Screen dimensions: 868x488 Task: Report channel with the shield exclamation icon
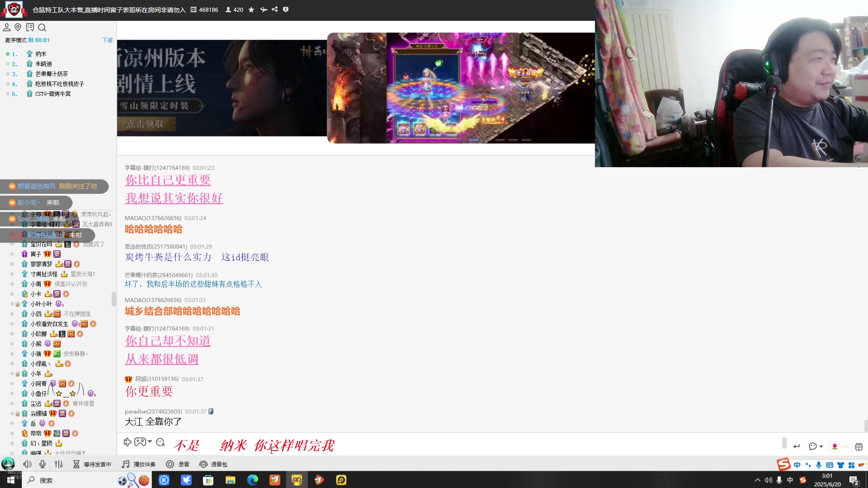point(286,9)
